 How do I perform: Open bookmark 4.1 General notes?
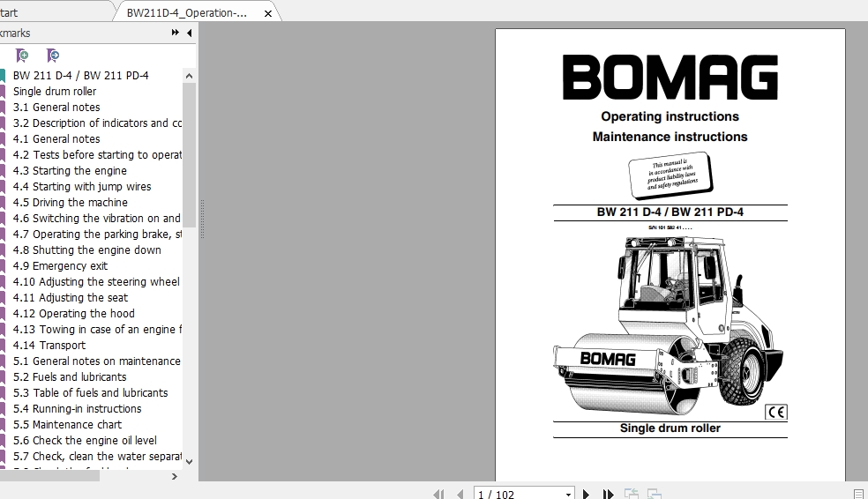pos(56,139)
